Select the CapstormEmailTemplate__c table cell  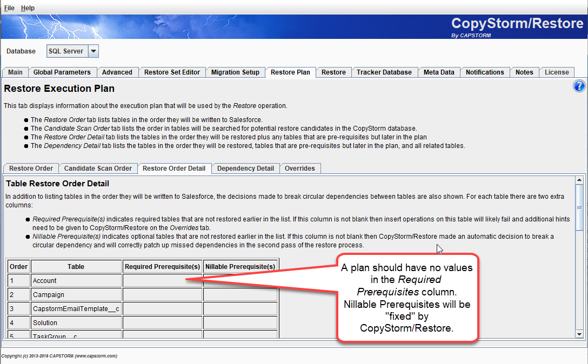tap(76, 309)
